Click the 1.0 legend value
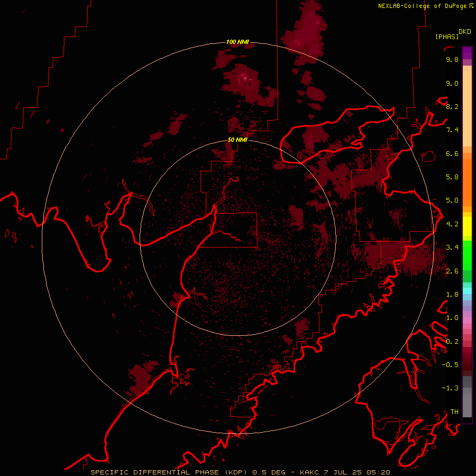 point(452,318)
